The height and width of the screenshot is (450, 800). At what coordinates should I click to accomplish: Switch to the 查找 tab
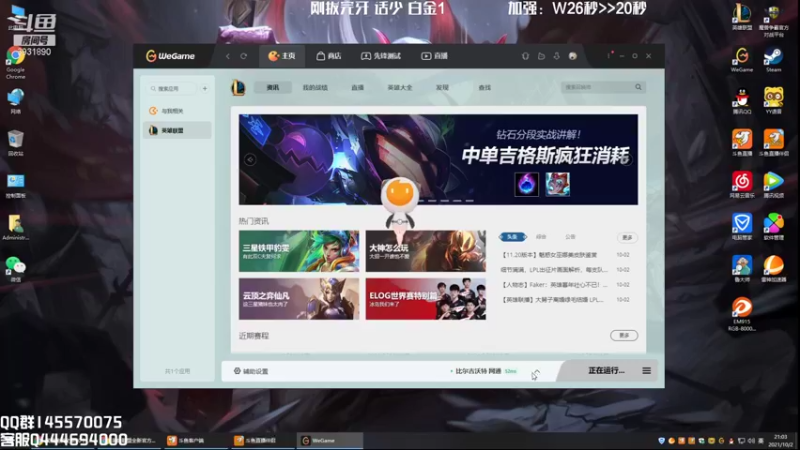tap(485, 87)
